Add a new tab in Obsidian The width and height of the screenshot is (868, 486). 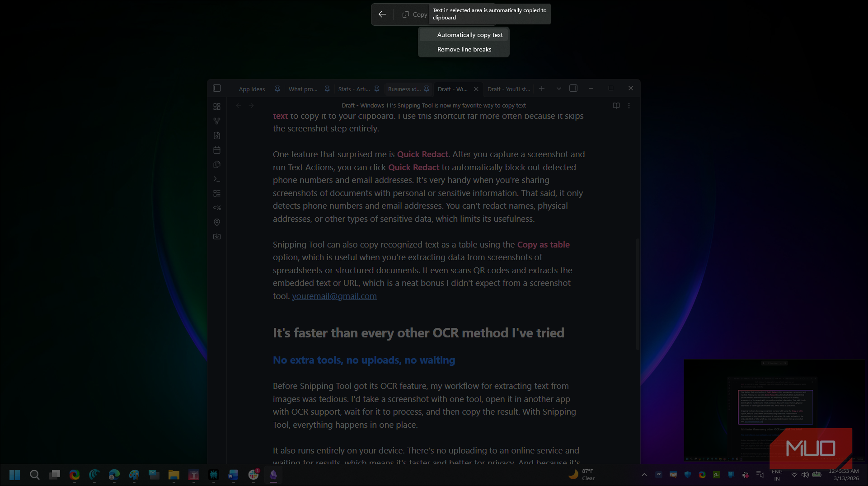click(542, 89)
